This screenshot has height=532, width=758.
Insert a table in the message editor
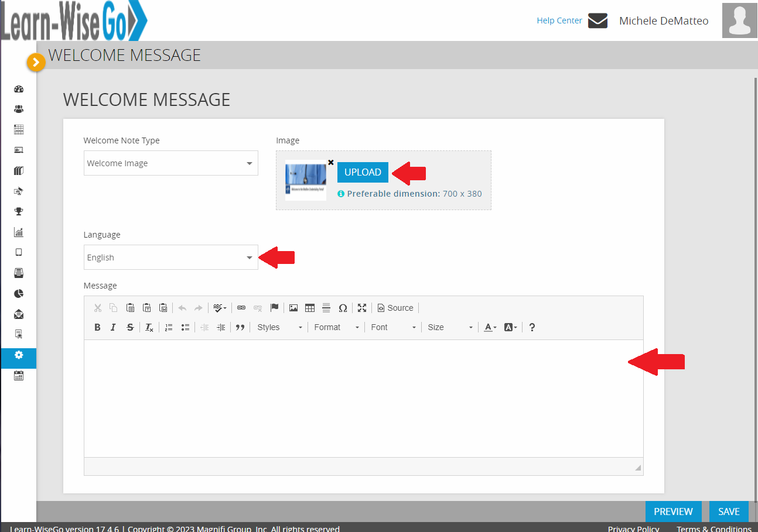click(310, 307)
